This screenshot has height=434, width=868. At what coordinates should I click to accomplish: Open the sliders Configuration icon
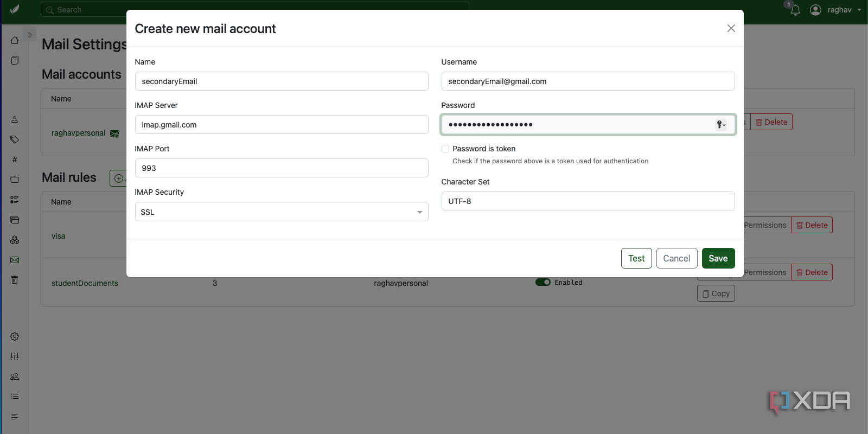[15, 356]
